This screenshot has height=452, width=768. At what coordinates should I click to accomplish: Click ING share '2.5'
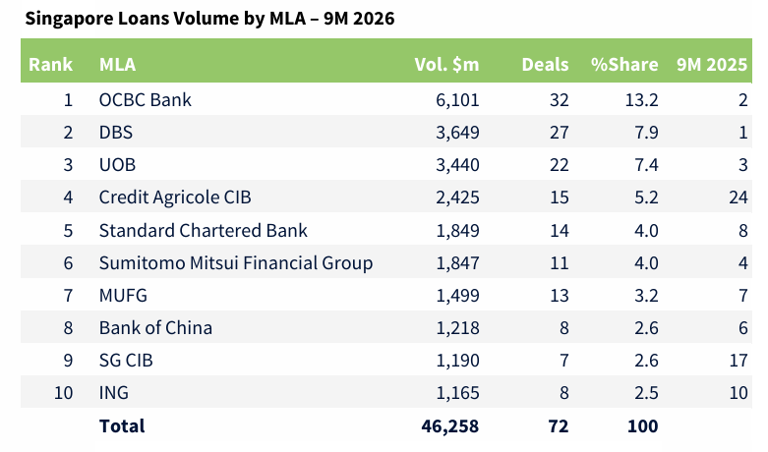click(647, 392)
